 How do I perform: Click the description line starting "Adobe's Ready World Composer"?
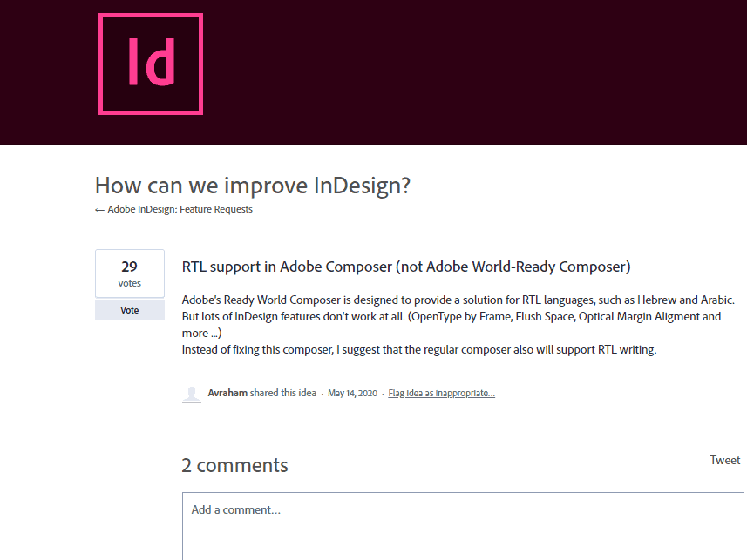tap(458, 300)
